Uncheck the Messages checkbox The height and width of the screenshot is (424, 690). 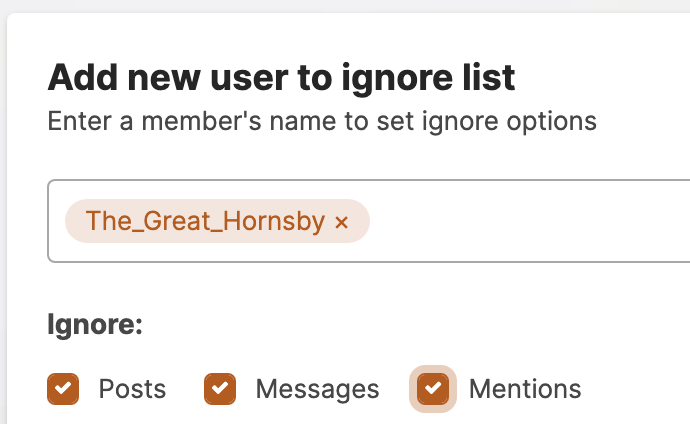point(220,389)
